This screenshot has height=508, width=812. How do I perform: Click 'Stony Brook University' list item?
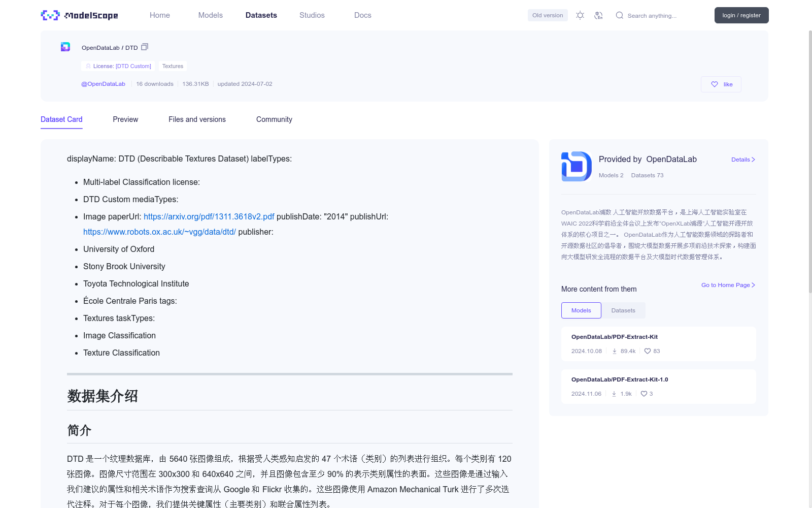124,266
